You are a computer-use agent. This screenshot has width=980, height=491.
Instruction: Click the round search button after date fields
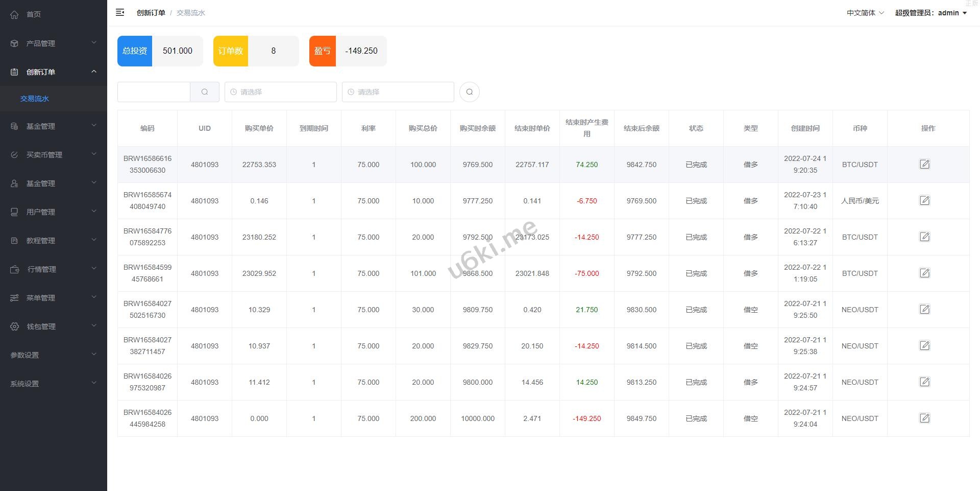click(469, 92)
